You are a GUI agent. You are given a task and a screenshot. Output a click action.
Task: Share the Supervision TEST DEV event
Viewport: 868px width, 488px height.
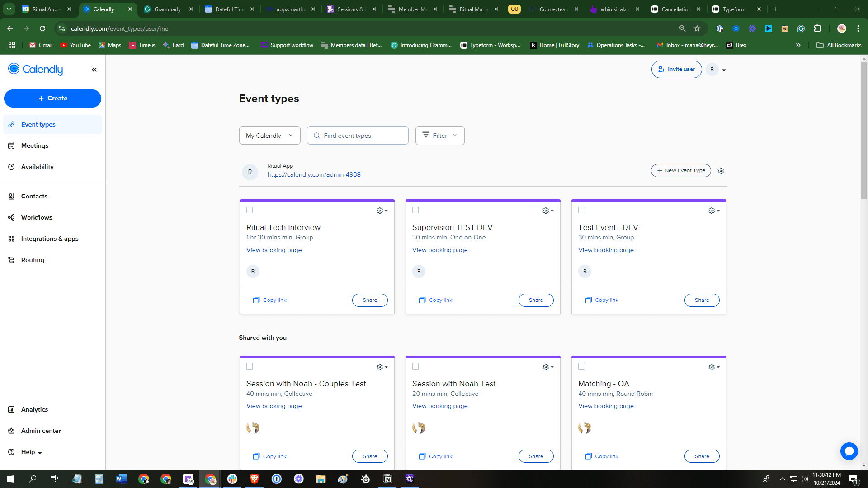point(536,300)
